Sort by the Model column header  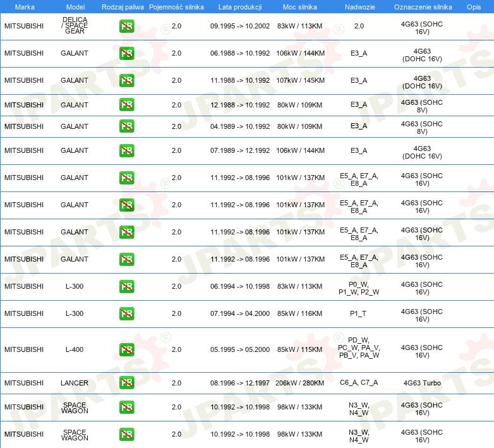click(75, 6)
